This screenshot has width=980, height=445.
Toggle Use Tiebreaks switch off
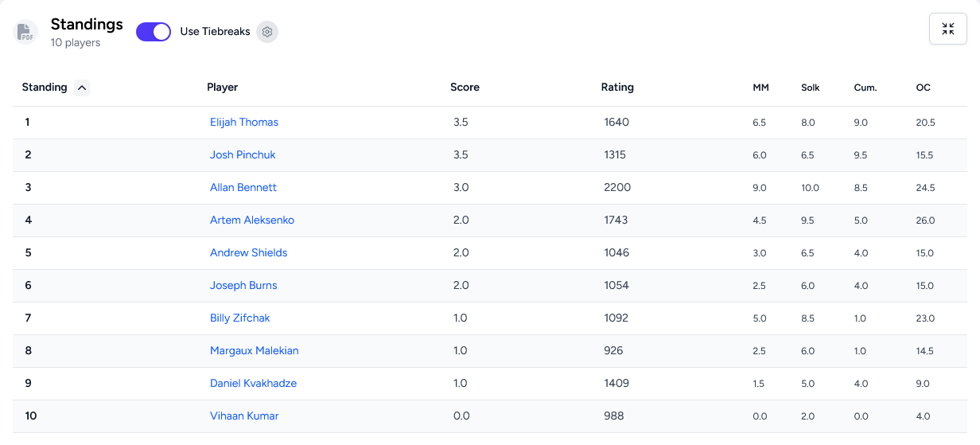click(154, 32)
